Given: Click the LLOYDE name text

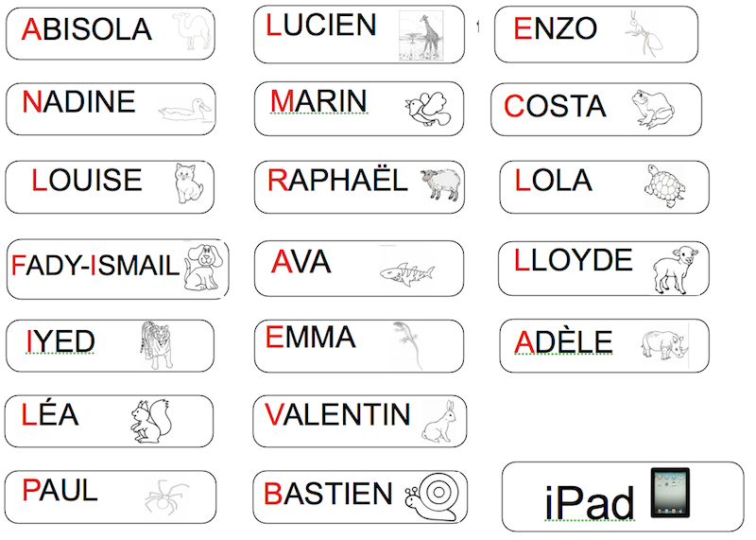Looking at the screenshot, I should click(x=573, y=260).
